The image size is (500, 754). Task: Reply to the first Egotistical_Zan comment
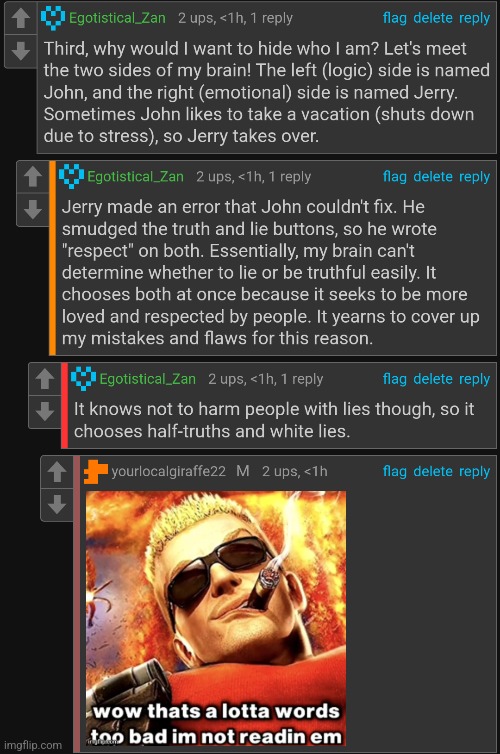point(474,18)
